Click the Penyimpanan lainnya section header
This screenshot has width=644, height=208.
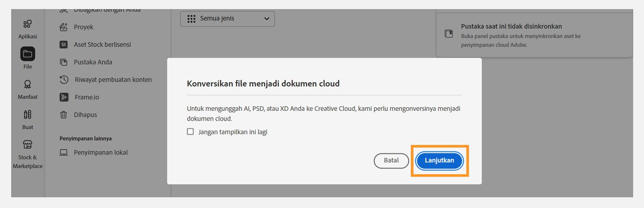point(86,139)
